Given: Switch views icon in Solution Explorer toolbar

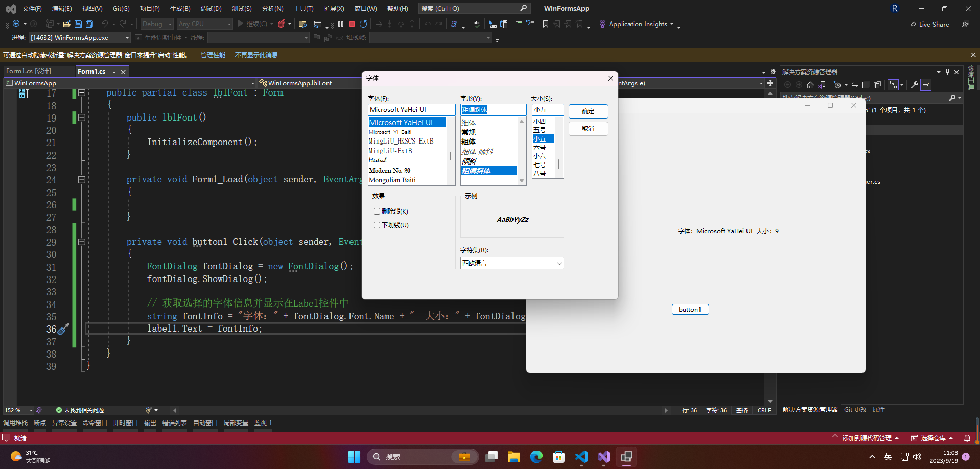Looking at the screenshot, I should pyautogui.click(x=821, y=85).
